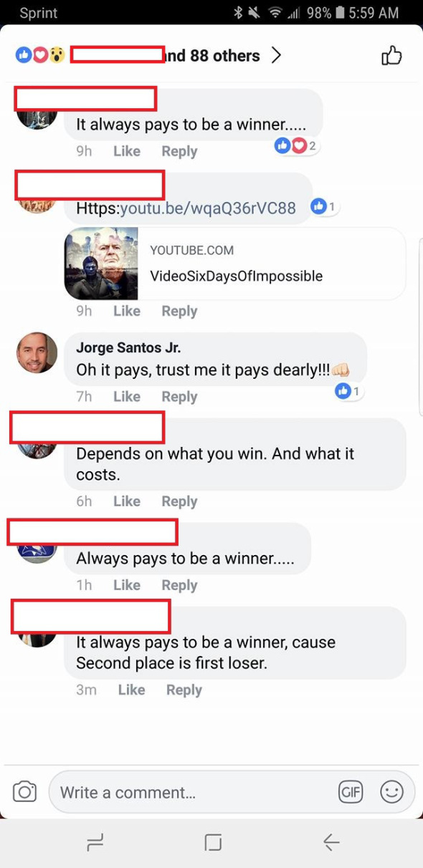Tap the thumbs-up like icon at top right

[391, 56]
